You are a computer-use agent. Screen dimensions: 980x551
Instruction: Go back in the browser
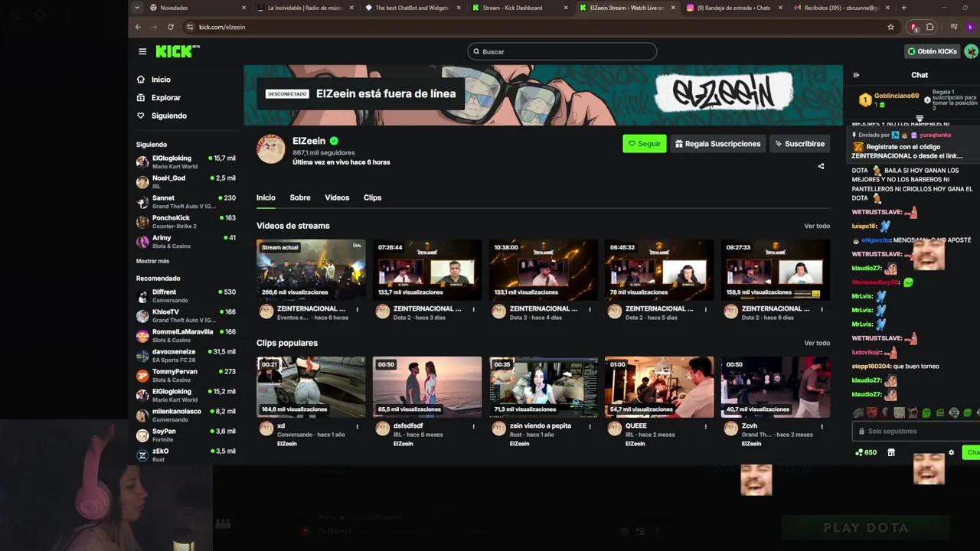tap(138, 27)
